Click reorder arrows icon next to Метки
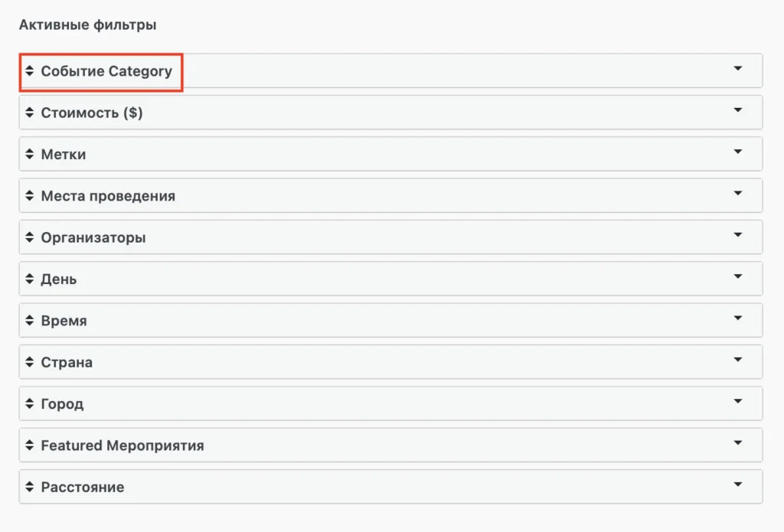 [30, 154]
